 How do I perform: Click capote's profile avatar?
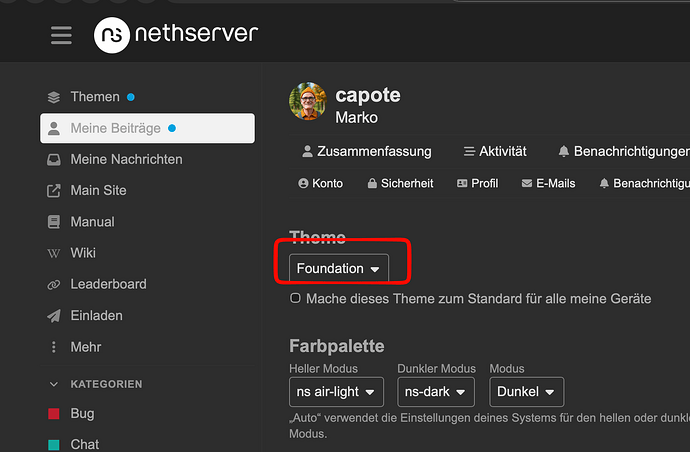click(308, 101)
